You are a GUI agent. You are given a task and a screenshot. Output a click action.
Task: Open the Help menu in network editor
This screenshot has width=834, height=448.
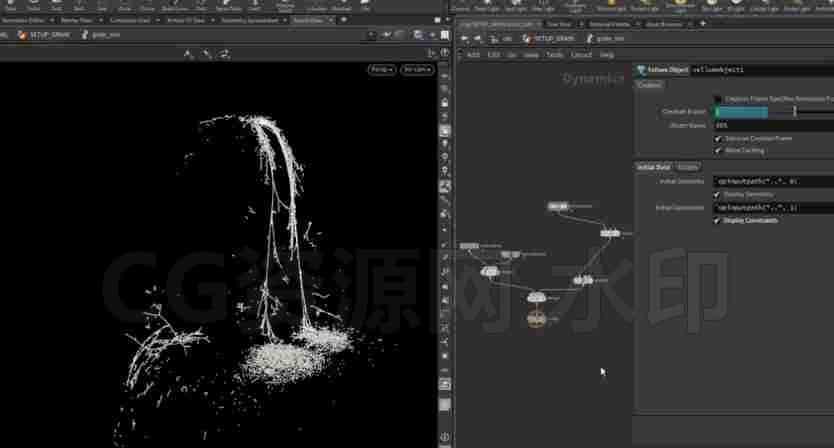click(x=607, y=55)
